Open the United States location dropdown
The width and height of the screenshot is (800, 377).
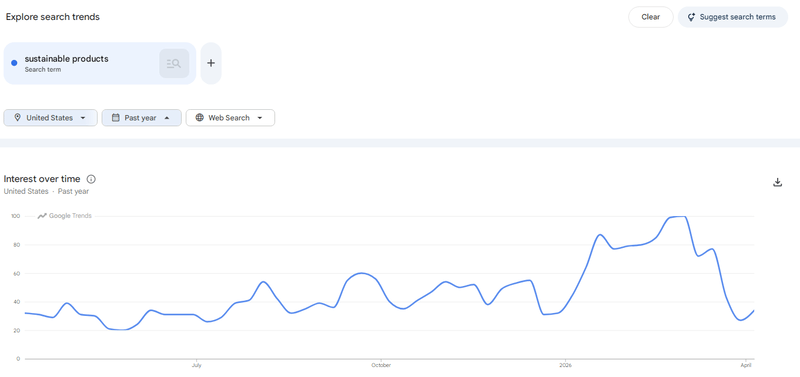(51, 118)
